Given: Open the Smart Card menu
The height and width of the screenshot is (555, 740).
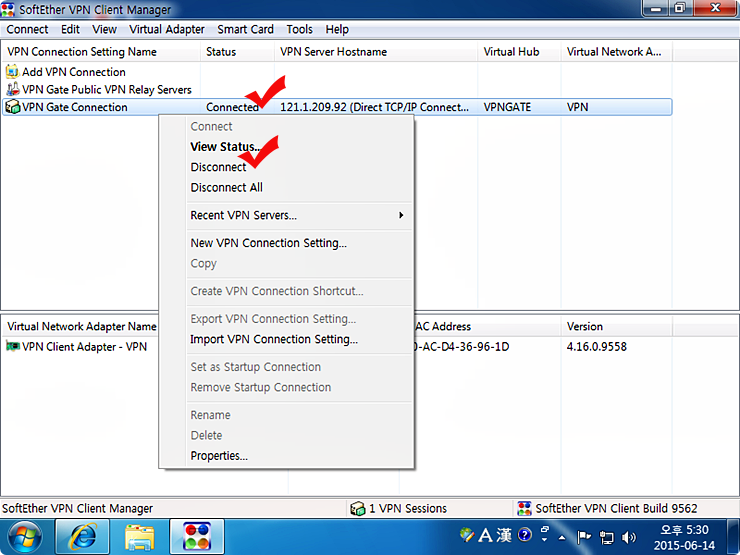Looking at the screenshot, I should click(245, 29).
